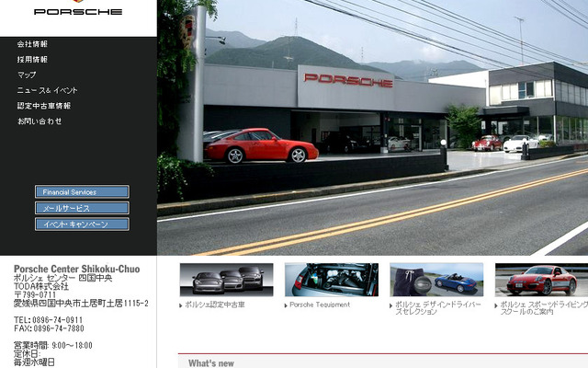Screen dimensions: 588x368
Task: Click the What's new section heading
Action: pyautogui.click(x=211, y=363)
